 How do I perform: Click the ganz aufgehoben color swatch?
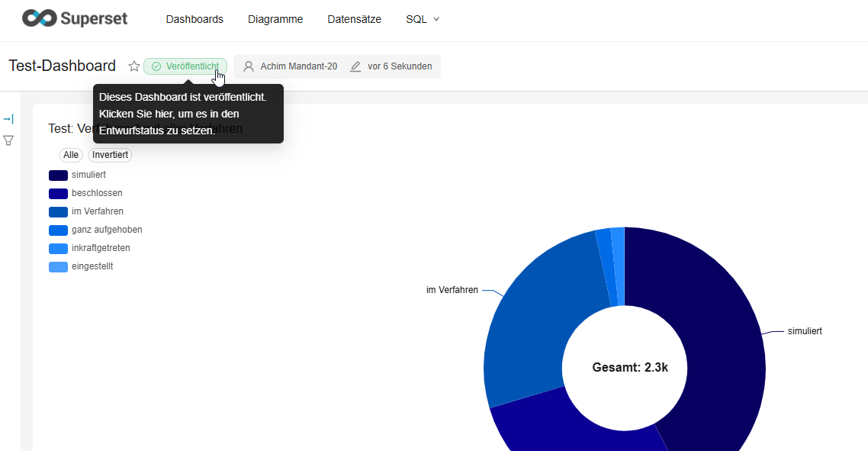58,230
